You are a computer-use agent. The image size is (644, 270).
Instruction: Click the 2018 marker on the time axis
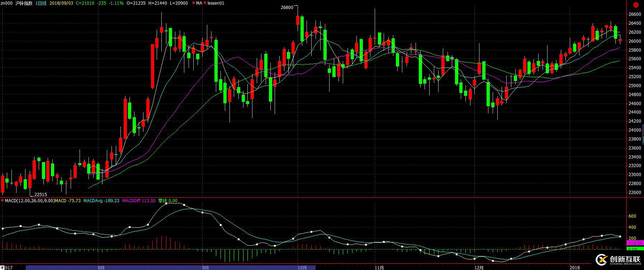coord(575,267)
